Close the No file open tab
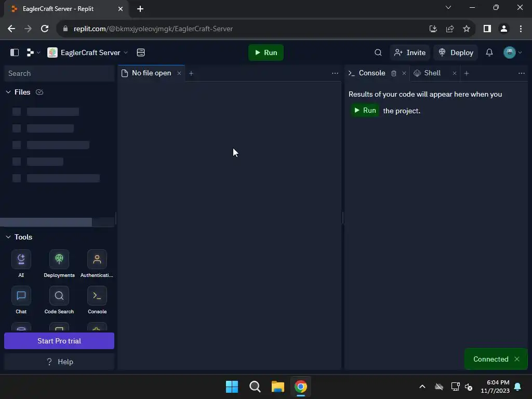532x399 pixels. (x=179, y=73)
